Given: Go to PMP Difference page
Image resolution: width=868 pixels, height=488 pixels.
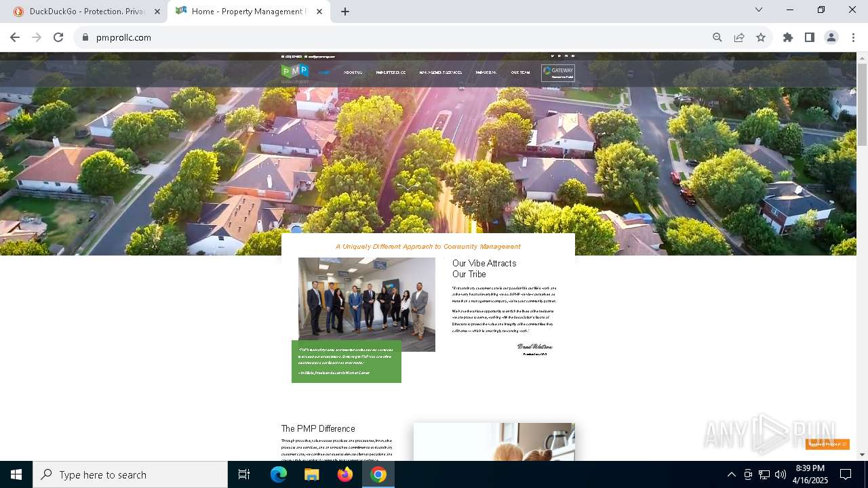Looking at the screenshot, I should [391, 73].
